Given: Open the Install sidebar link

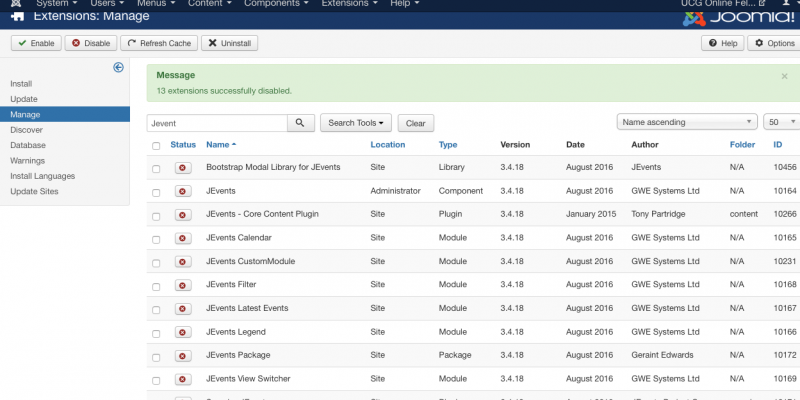Looking at the screenshot, I should coord(21,84).
